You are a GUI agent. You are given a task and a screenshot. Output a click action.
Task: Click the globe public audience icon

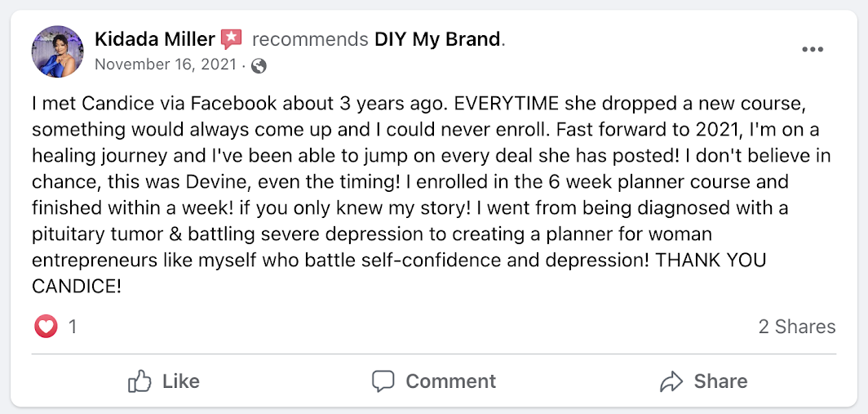[x=259, y=66]
